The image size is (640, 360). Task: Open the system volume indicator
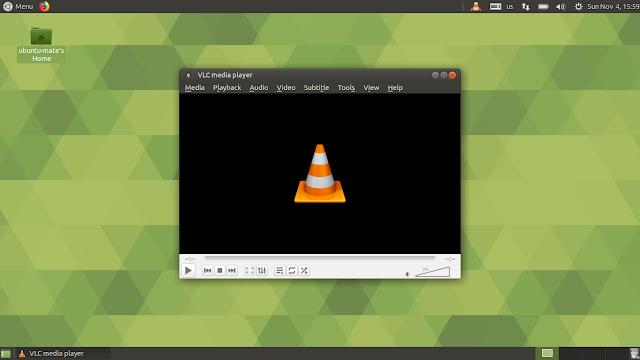coord(561,7)
